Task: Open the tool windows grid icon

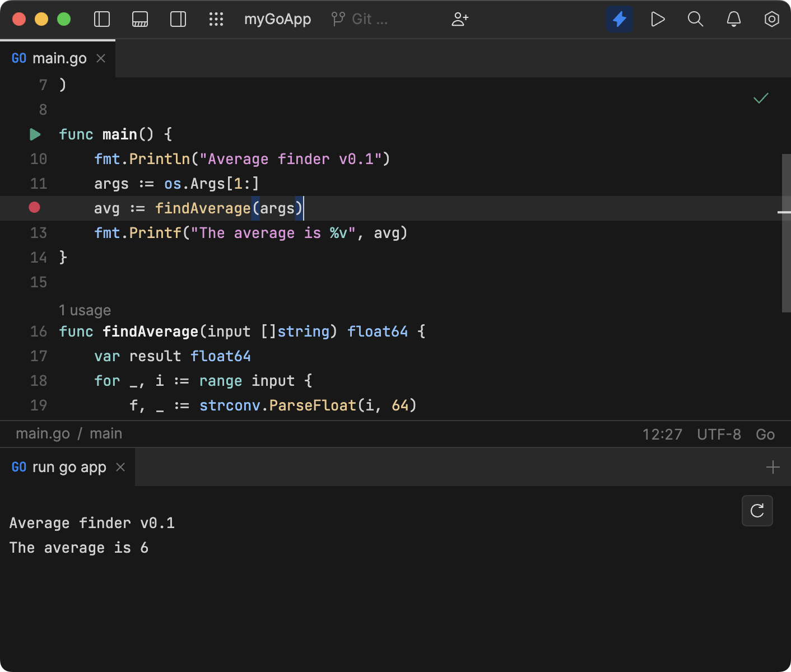Action: [x=216, y=18]
